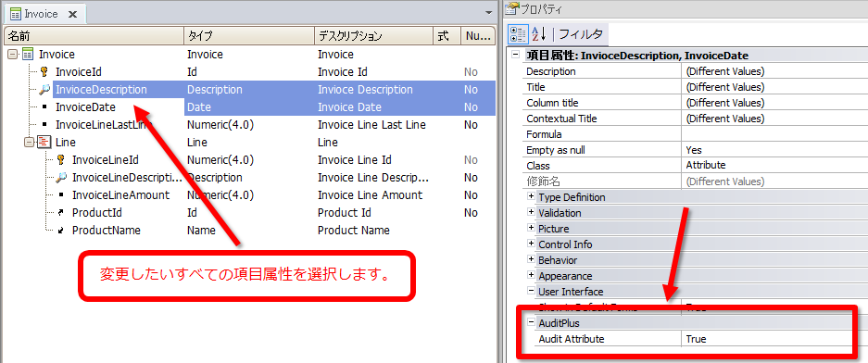The height and width of the screenshot is (363, 868).
Task: Click the Column title value field
Action: click(x=775, y=103)
